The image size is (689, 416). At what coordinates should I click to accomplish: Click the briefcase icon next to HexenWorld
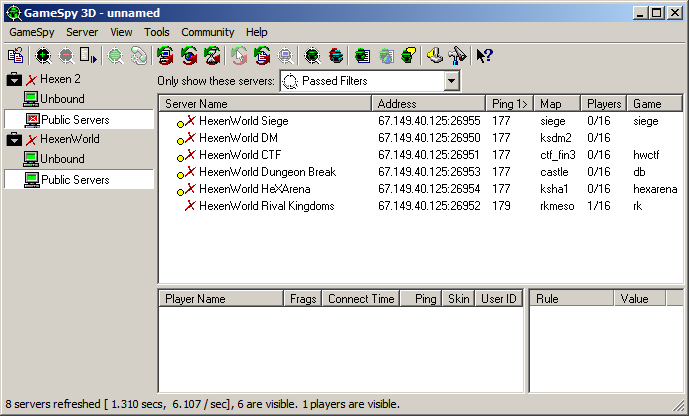pyautogui.click(x=14, y=139)
